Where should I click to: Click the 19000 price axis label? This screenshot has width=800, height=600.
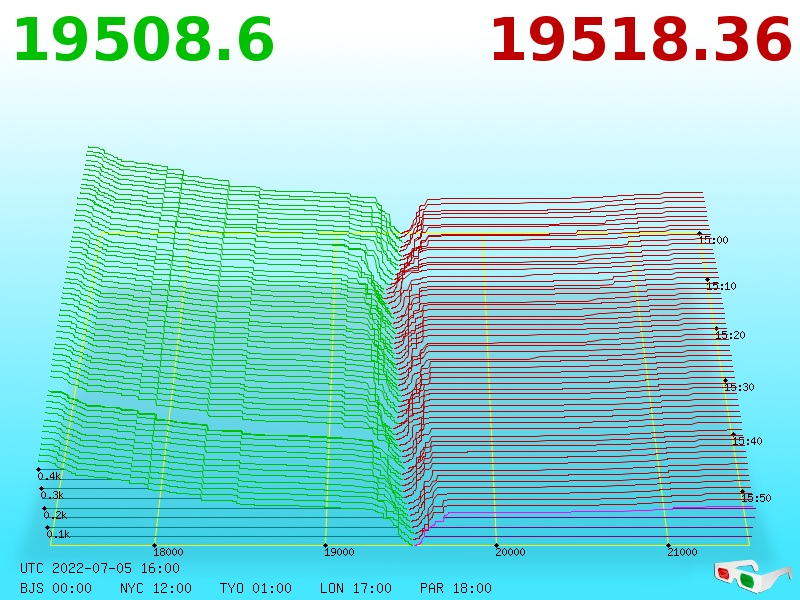click(x=339, y=552)
